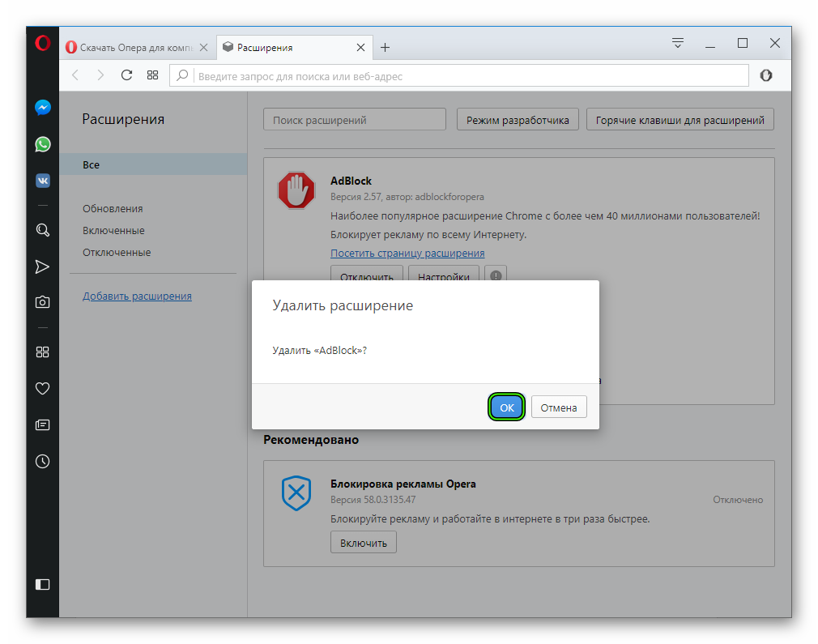Select Обновления in the sidebar
Image resolution: width=818 pixels, height=644 pixels.
point(113,209)
